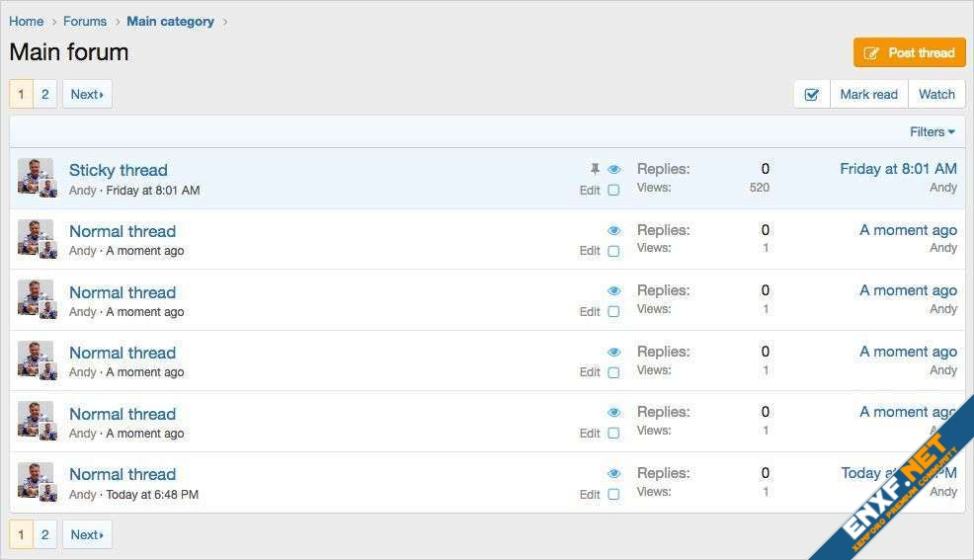Select the checkbox on the first Normal thread

(613, 252)
